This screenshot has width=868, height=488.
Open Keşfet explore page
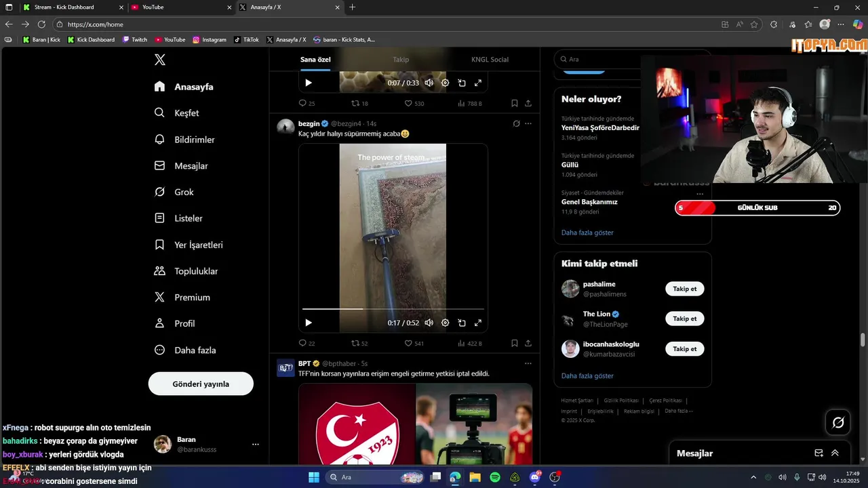coord(177,113)
